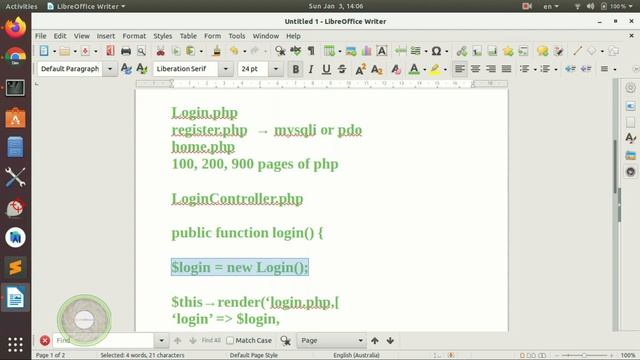This screenshot has width=640, height=360.
Task: Click the Find All button
Action: coord(211,340)
